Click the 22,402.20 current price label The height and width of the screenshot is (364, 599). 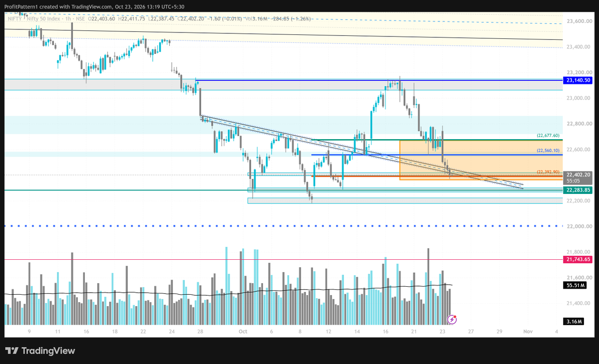[578, 175]
